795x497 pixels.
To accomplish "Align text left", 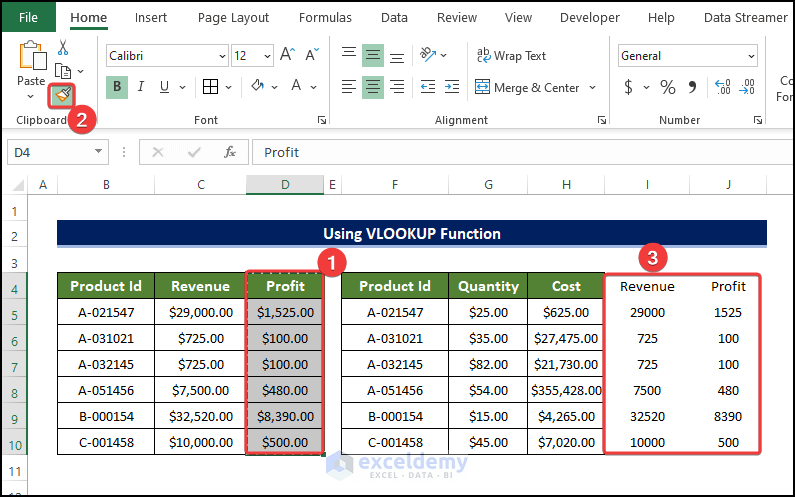I will tap(349, 87).
